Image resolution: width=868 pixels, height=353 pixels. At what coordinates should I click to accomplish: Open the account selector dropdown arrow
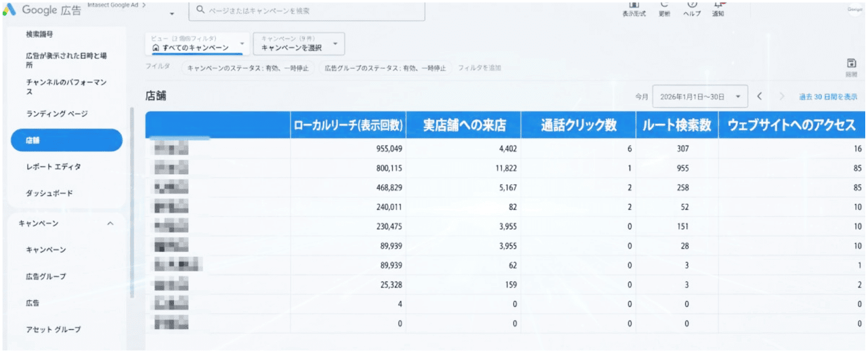pos(172,14)
